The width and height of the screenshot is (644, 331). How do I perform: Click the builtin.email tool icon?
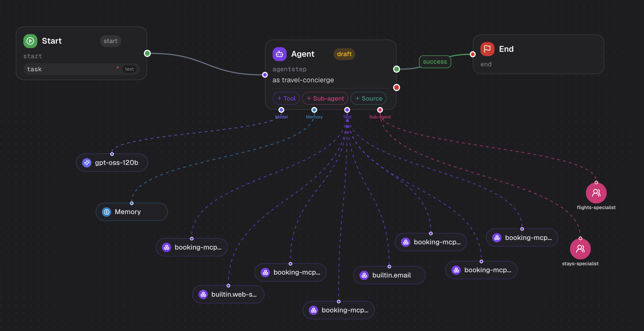[364, 275]
